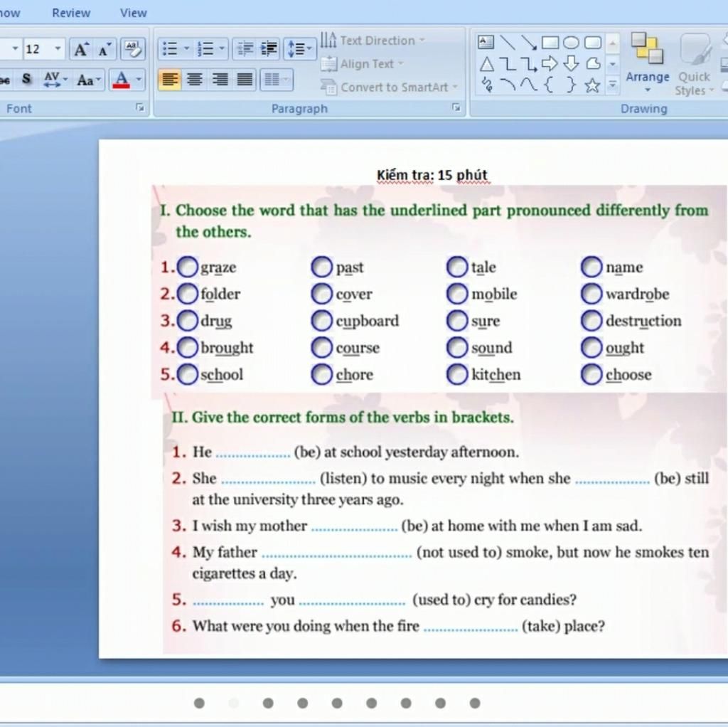This screenshot has width=728, height=727.
Task: Center the paragraph text
Action: 195,80
